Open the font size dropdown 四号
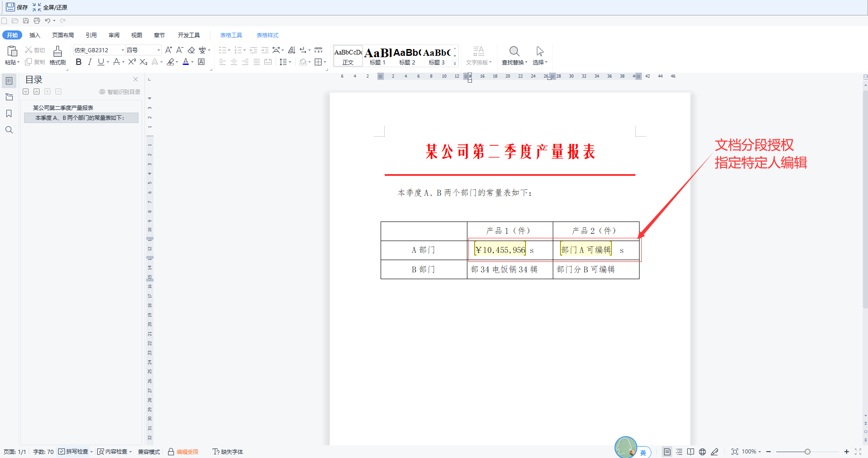Screen dimensions: 868x458 pyautogui.click(x=159, y=50)
